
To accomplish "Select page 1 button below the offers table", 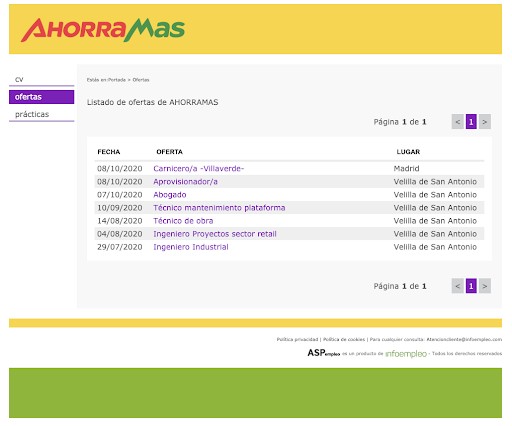I will [471, 286].
